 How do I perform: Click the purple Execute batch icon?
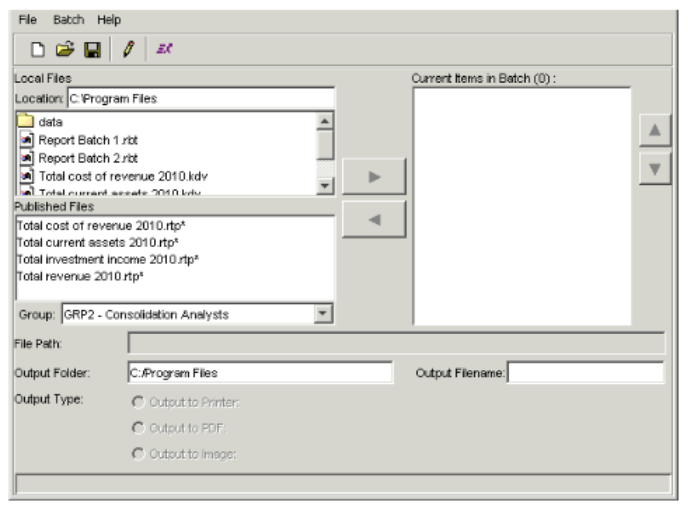[163, 47]
